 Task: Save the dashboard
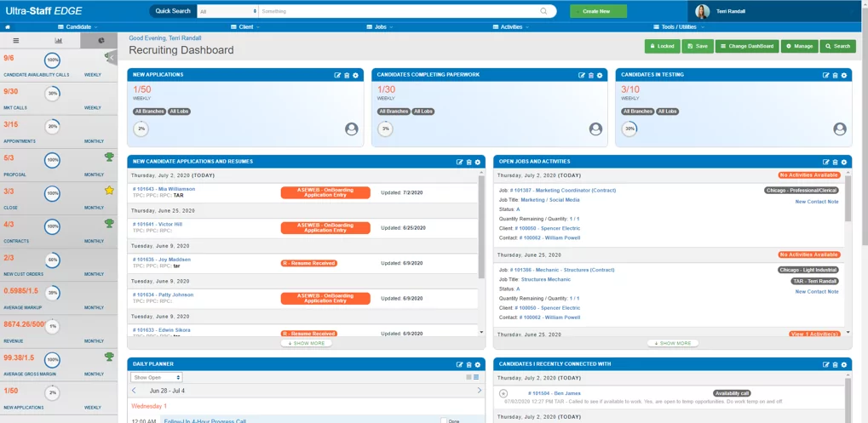[x=698, y=47]
